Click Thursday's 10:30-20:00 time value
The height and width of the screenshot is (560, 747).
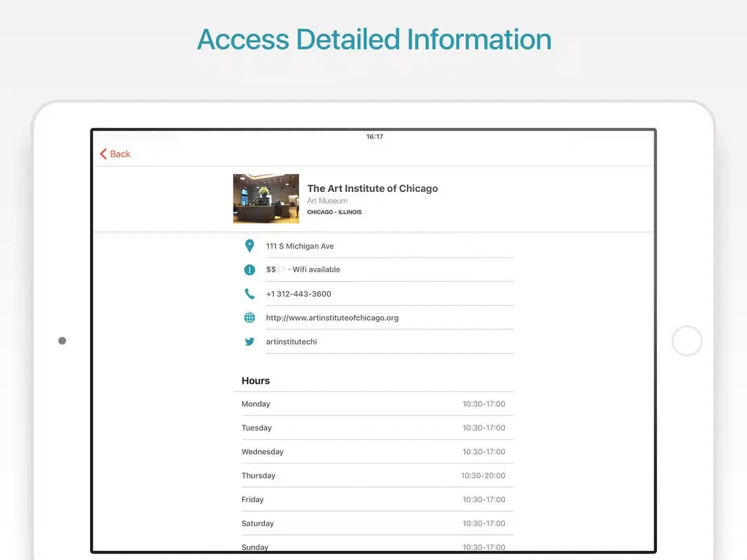483,475
